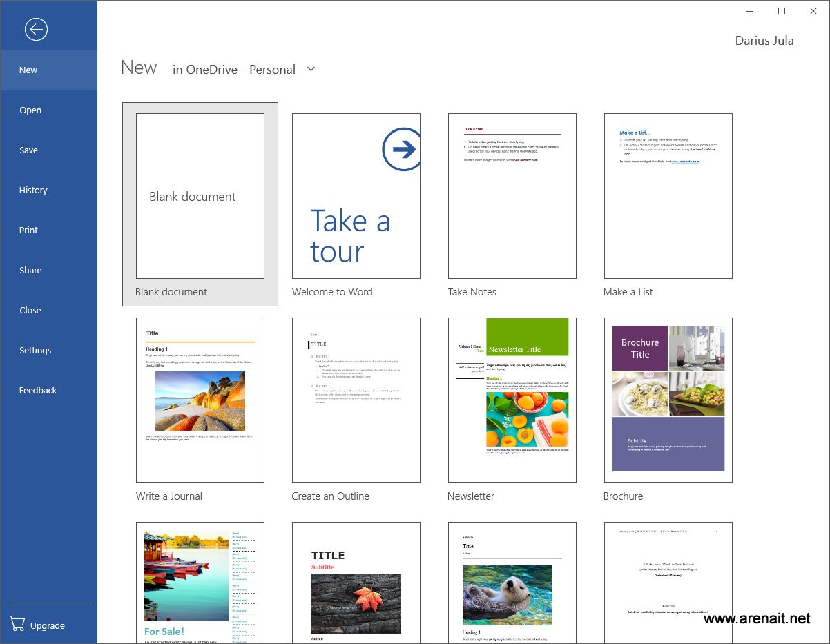Open the History page

(33, 190)
